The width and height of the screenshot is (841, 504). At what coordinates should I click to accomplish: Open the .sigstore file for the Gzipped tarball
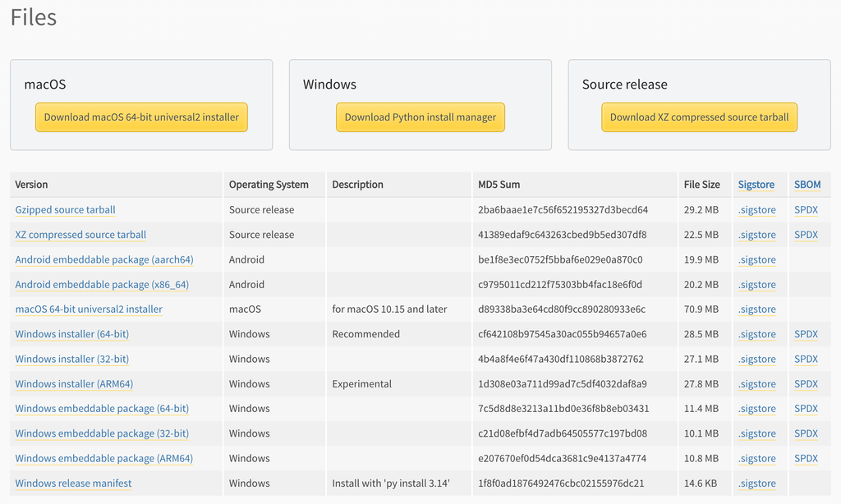coord(756,209)
